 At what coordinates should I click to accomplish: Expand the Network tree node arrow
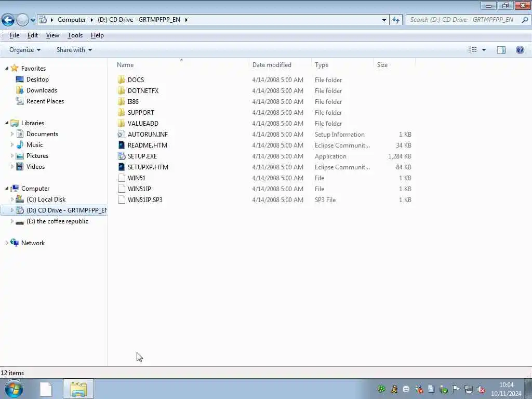pyautogui.click(x=6, y=243)
